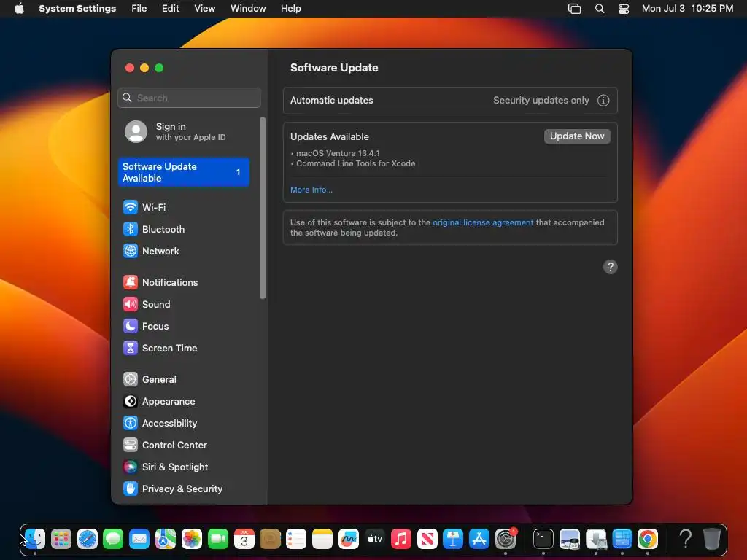Open Launchpad in the Dock
The height and width of the screenshot is (560, 747).
pos(61,539)
